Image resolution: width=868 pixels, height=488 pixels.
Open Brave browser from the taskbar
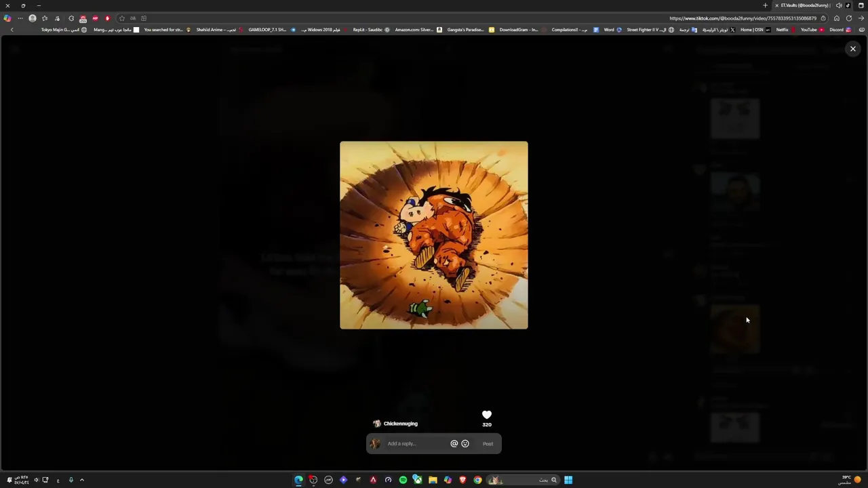coord(462,480)
